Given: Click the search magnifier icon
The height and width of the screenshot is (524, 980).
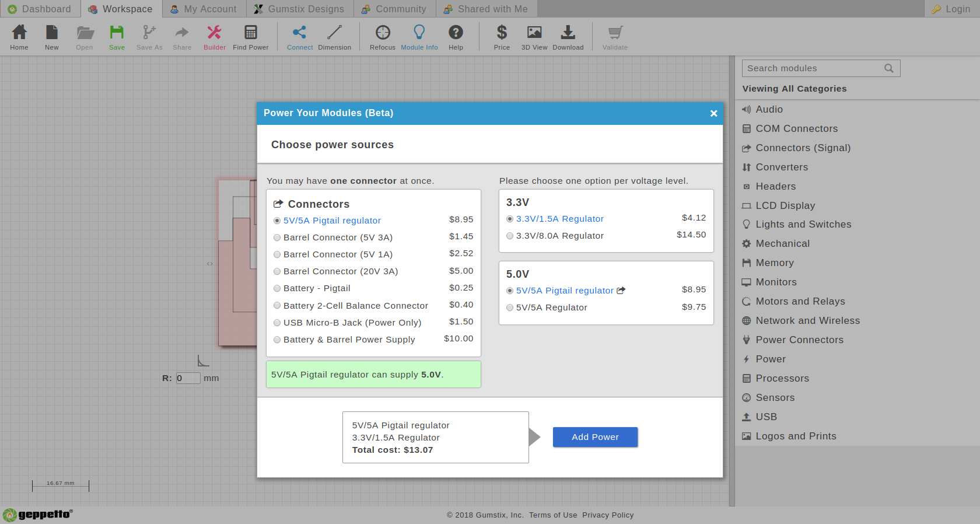Looking at the screenshot, I should tap(889, 68).
